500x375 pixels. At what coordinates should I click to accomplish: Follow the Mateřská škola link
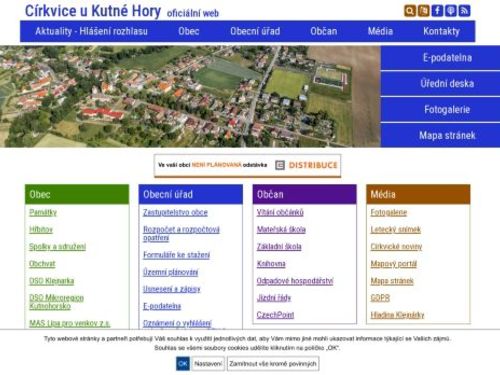click(x=281, y=229)
